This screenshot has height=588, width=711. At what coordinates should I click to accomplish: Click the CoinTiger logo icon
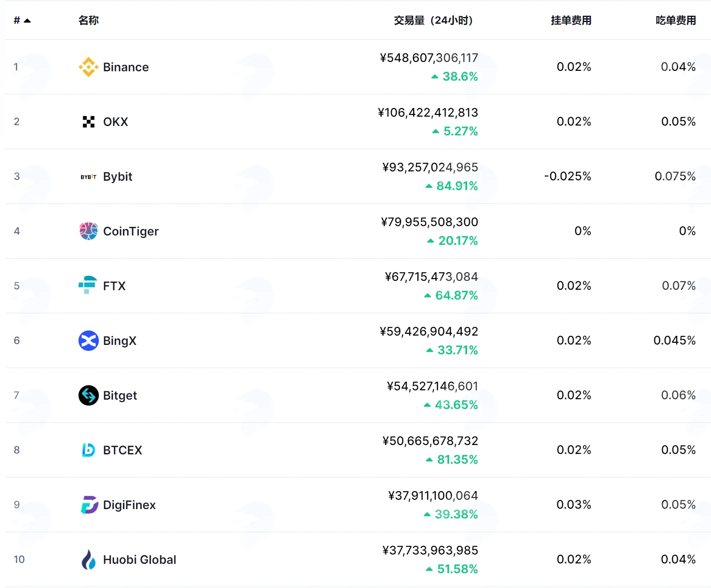tap(88, 231)
